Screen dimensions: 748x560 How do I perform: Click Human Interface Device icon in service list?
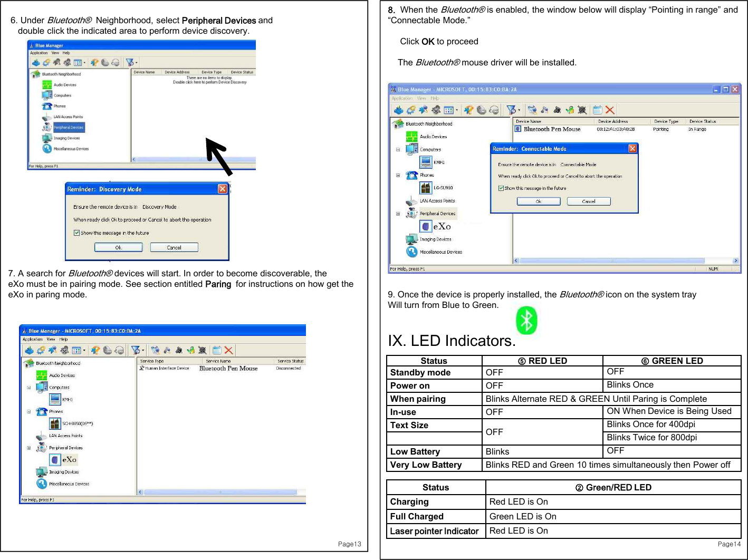(142, 368)
